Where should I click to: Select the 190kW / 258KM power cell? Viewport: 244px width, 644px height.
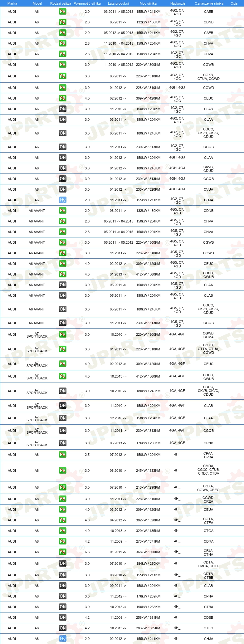point(148,607)
